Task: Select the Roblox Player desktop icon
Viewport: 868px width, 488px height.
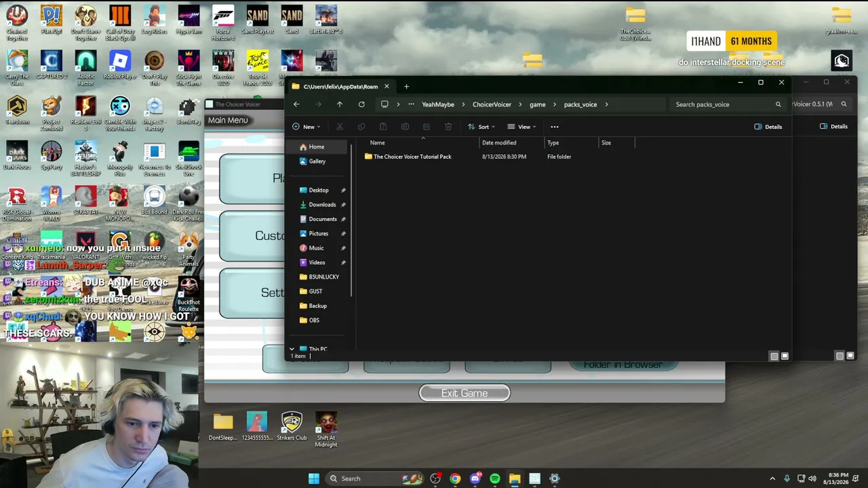Action: pyautogui.click(x=120, y=66)
